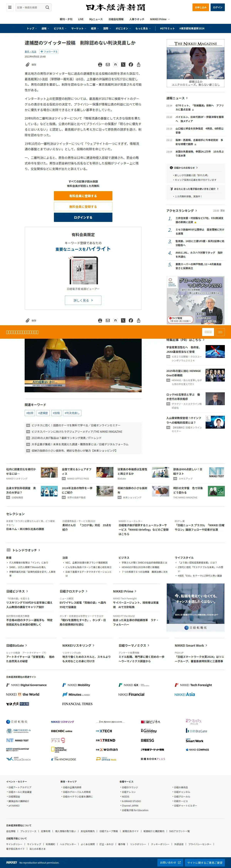The height and width of the screenshot is (868, 231).
Task: Click the email icon below the article body
Action: (108, 320)
